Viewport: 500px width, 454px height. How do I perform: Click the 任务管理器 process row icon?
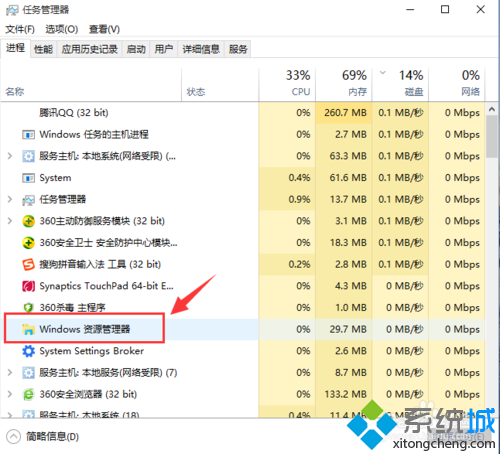tap(28, 200)
